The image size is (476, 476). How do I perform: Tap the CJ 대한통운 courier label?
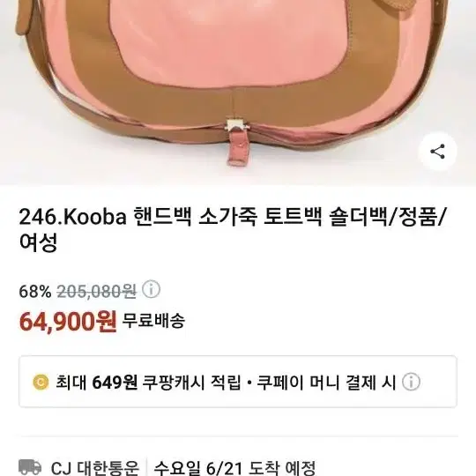(94, 468)
